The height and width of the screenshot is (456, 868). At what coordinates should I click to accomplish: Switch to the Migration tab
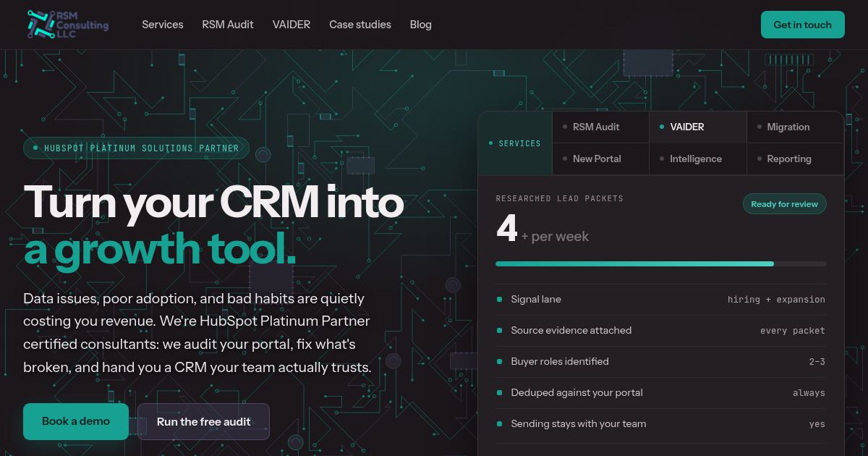pos(795,127)
